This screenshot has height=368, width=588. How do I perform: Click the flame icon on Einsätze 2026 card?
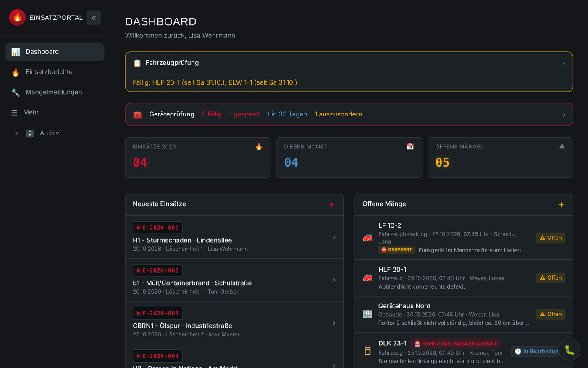pyautogui.click(x=259, y=146)
